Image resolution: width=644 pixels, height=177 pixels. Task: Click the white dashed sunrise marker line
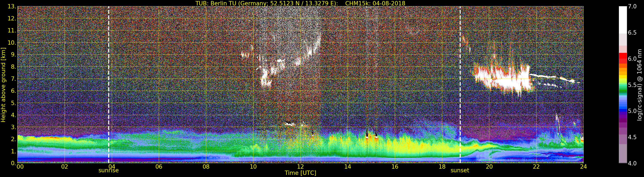pyautogui.click(x=109, y=85)
